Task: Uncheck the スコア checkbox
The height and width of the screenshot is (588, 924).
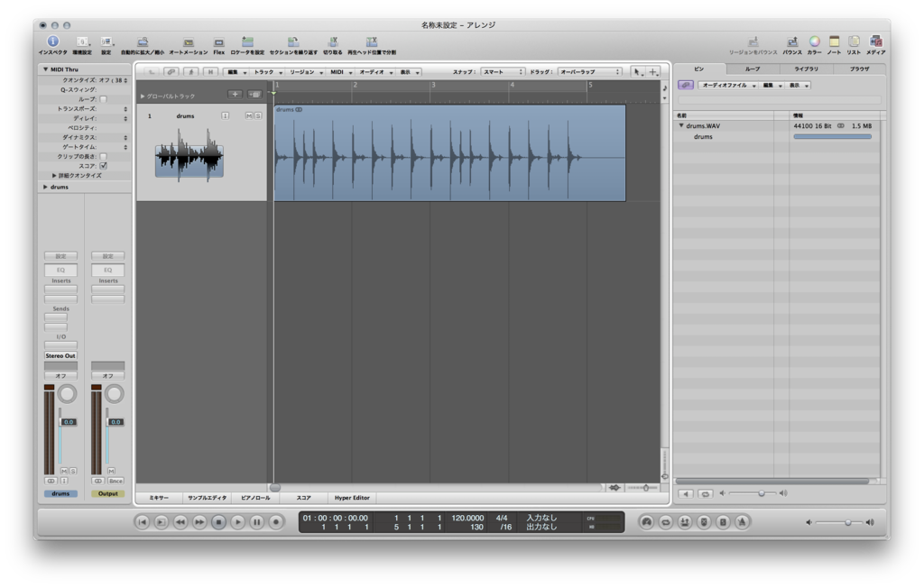Action: [x=103, y=166]
